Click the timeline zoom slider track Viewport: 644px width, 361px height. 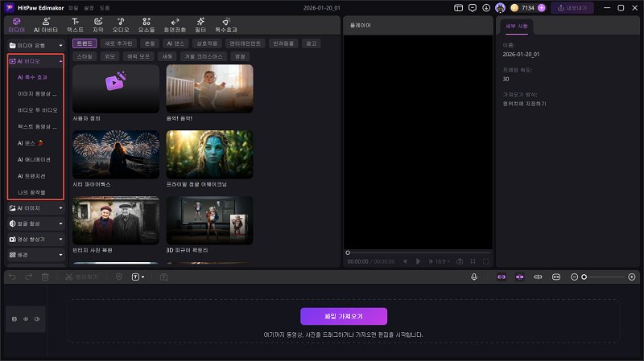(x=605, y=277)
